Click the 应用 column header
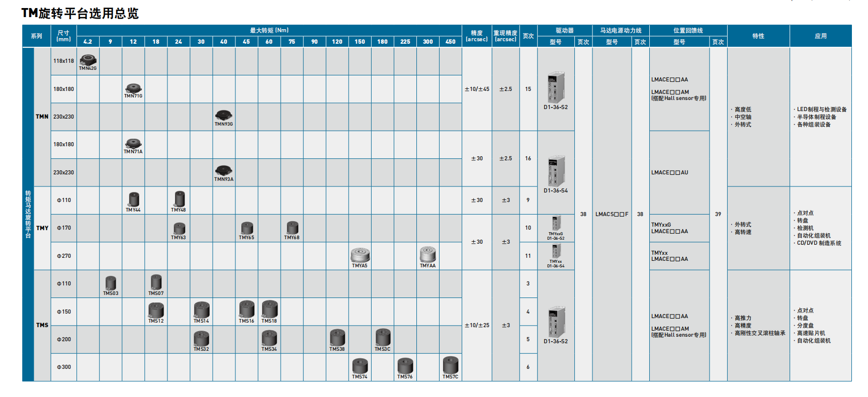Image resolution: width=868 pixels, height=397 pixels. click(x=820, y=36)
